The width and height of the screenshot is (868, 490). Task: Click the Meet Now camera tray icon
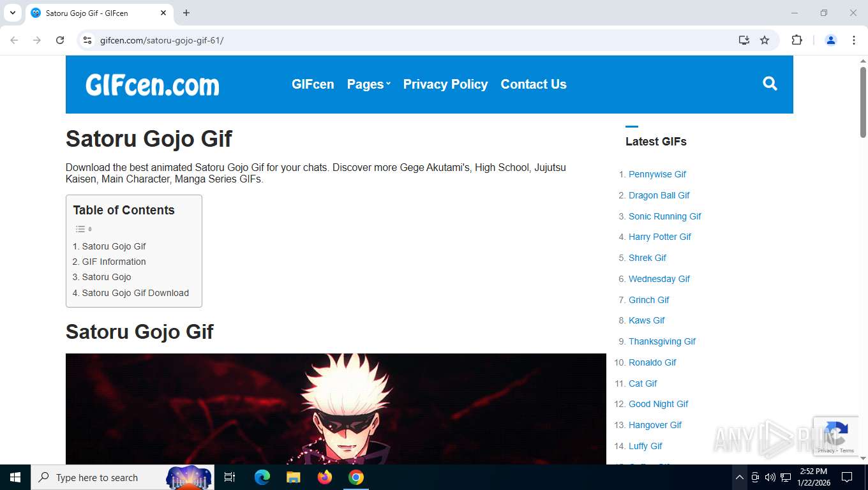click(x=755, y=477)
